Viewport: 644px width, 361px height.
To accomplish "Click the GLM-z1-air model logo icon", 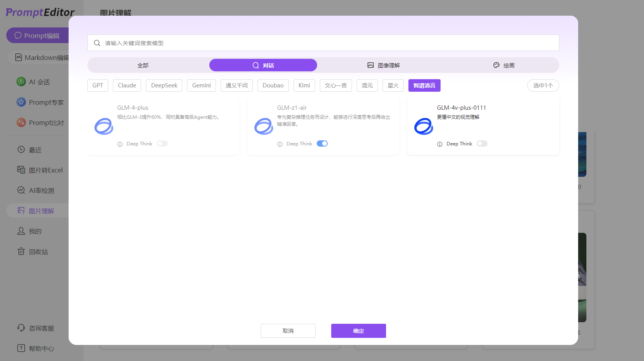I will tap(264, 126).
